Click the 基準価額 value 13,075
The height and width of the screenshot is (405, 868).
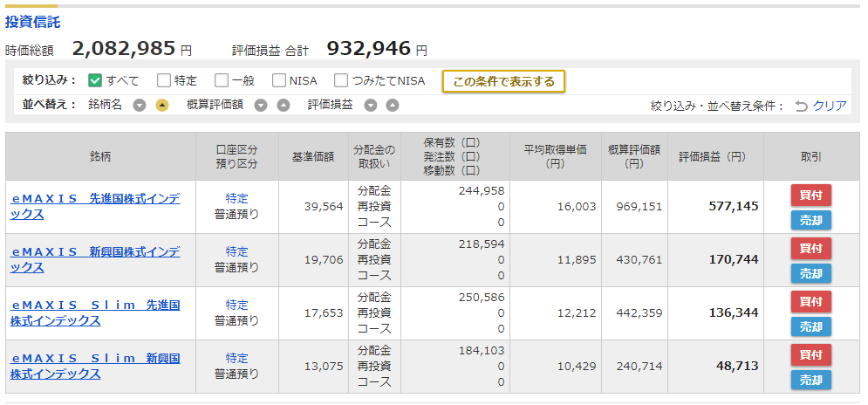[x=324, y=367]
